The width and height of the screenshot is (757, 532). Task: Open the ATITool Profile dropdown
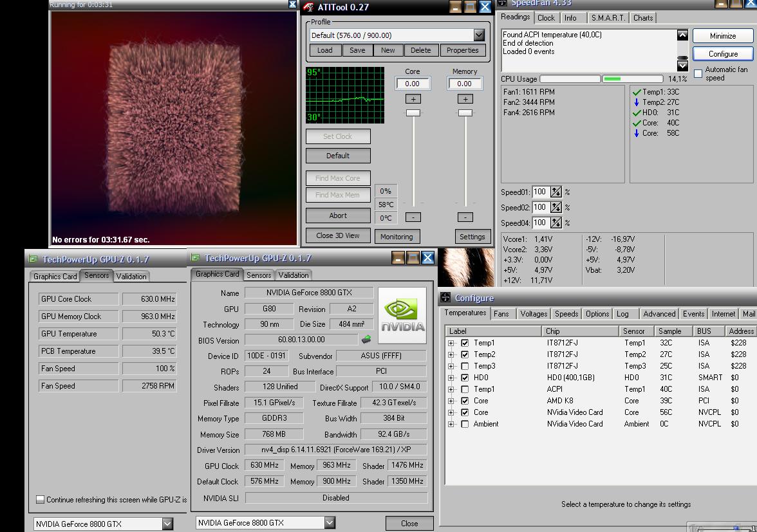pyautogui.click(x=479, y=35)
